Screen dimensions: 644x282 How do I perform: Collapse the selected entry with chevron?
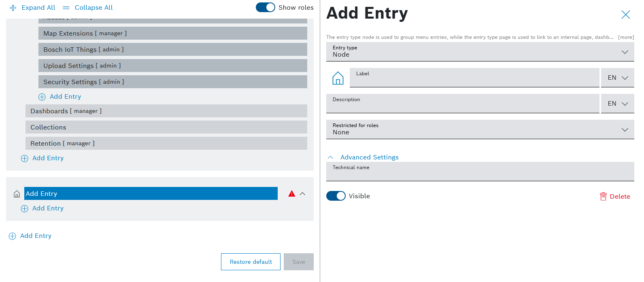[302, 194]
